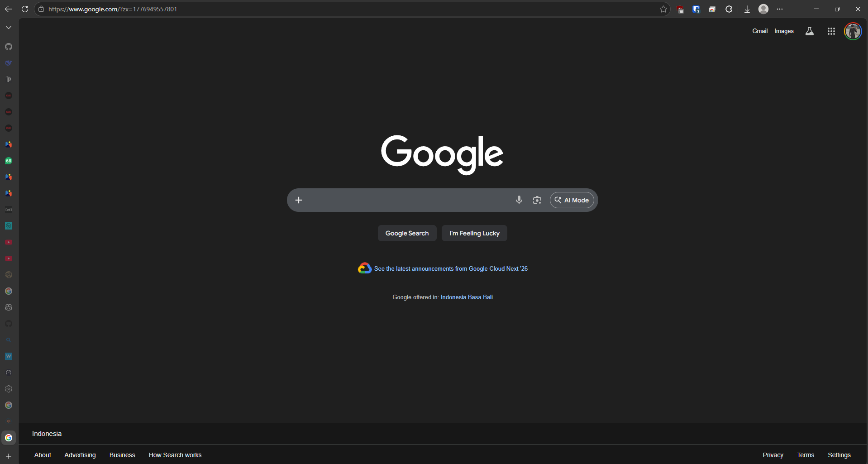Image resolution: width=868 pixels, height=464 pixels.
Task: Open the Settings and more menu
Action: click(x=781, y=9)
